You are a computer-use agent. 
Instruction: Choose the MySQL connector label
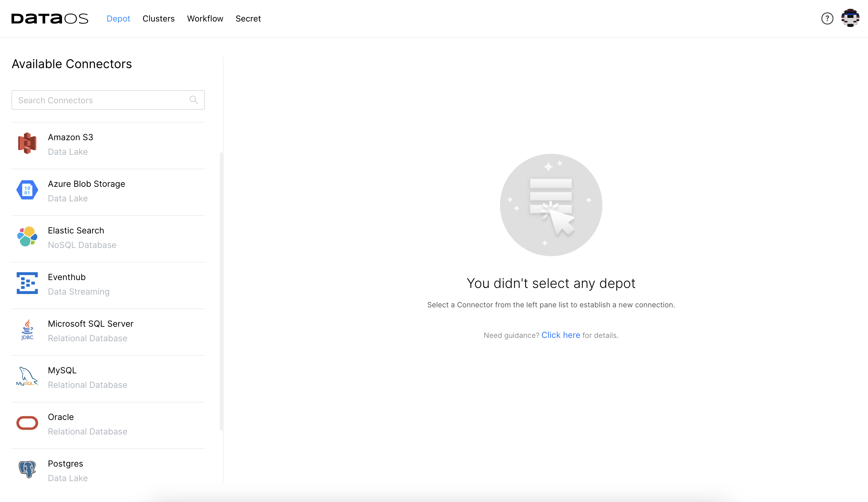62,371
